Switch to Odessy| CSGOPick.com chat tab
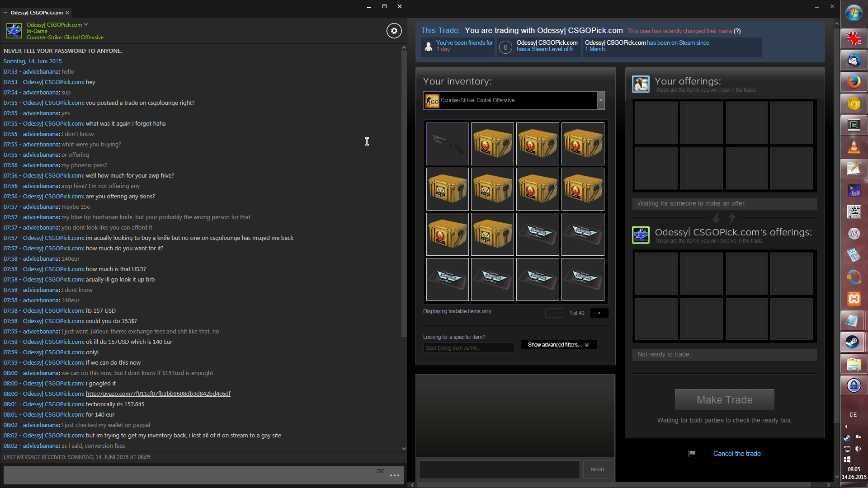 [37, 13]
